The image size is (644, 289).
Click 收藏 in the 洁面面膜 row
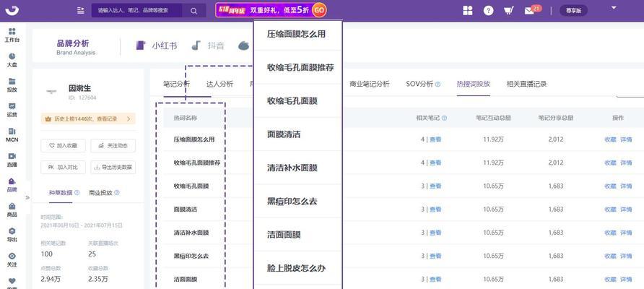610,279
